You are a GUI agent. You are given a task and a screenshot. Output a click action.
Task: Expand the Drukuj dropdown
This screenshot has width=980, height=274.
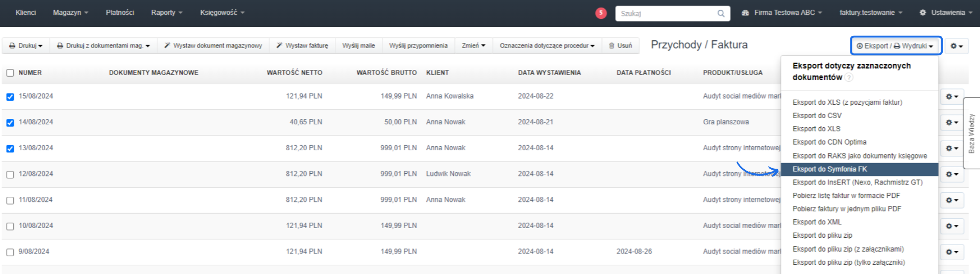point(26,45)
